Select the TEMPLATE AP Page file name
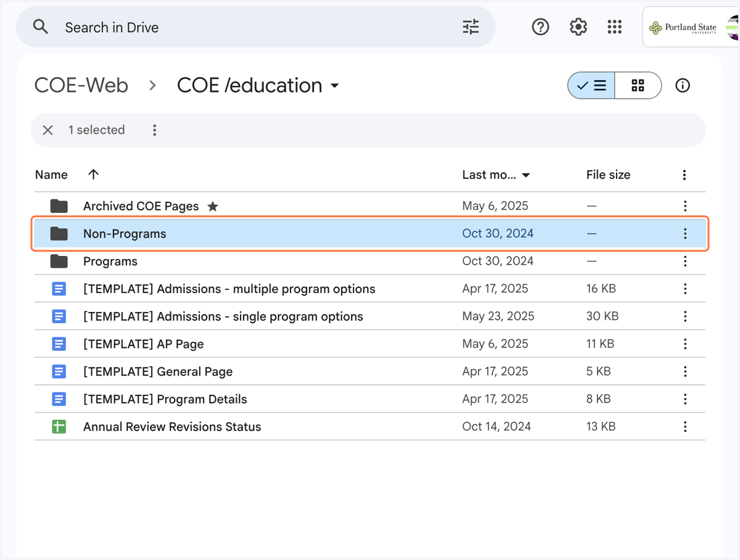Screen dimensions: 740x560 click(143, 344)
